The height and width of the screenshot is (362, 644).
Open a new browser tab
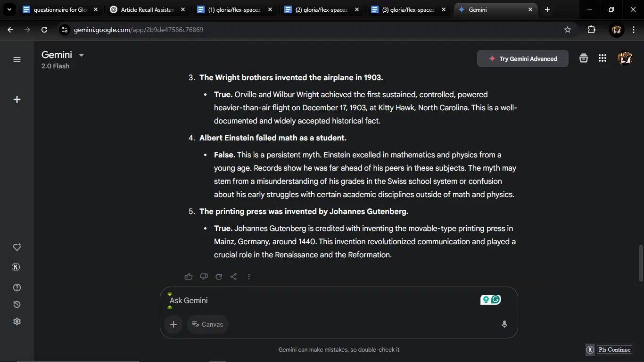click(x=547, y=9)
